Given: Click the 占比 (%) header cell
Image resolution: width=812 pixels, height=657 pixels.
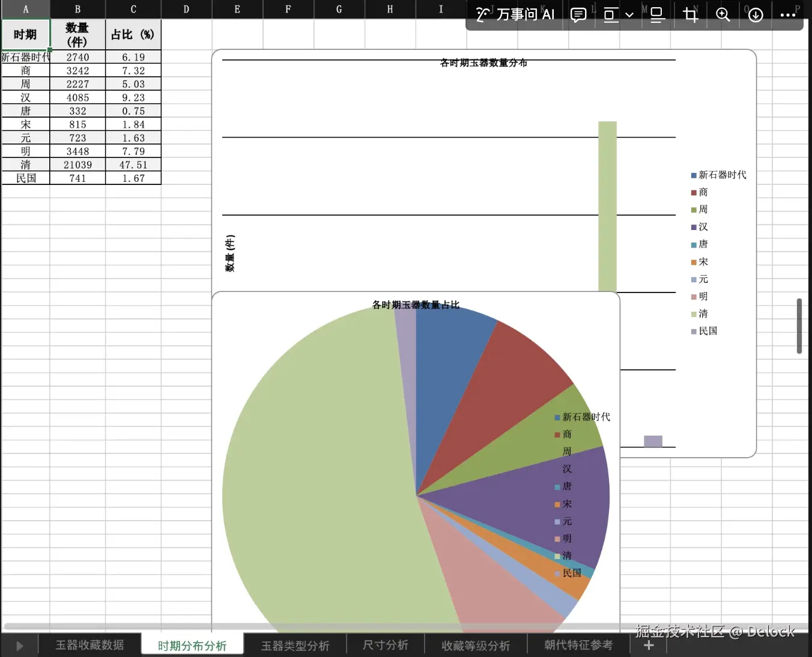Looking at the screenshot, I should 133,34.
